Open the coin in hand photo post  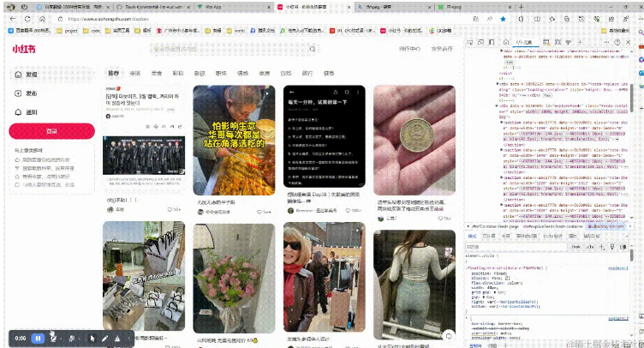click(414, 140)
